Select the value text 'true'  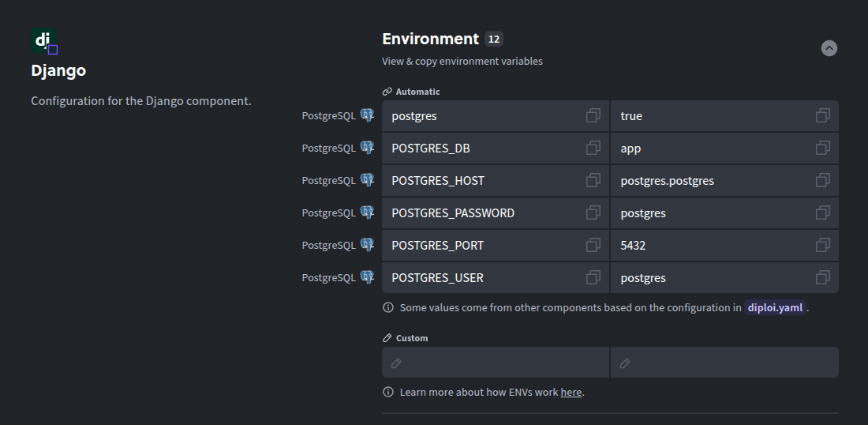click(x=631, y=116)
